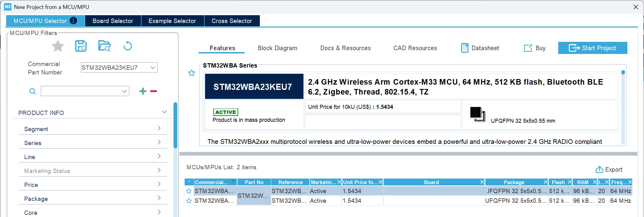Open the Commercial Part Number dropdown
Screen dimensions: 644x217
[152, 68]
